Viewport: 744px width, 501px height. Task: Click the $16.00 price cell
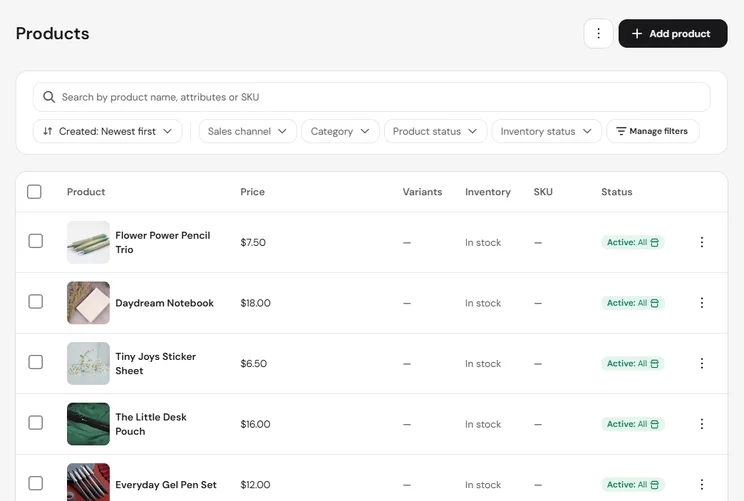click(x=255, y=424)
